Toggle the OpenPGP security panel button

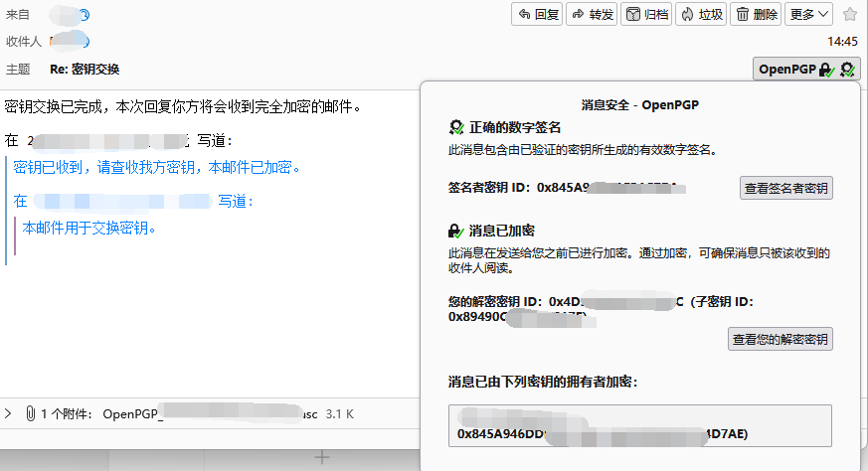click(805, 69)
